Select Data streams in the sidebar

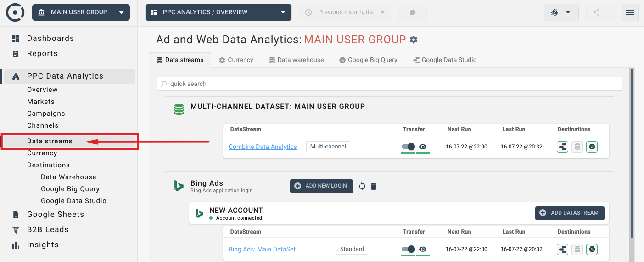[x=50, y=141]
